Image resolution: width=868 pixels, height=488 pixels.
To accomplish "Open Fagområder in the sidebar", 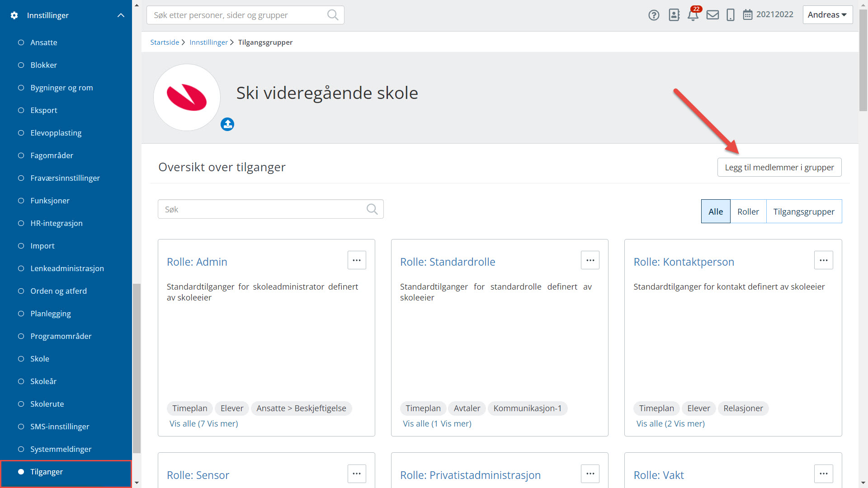I will (x=52, y=155).
